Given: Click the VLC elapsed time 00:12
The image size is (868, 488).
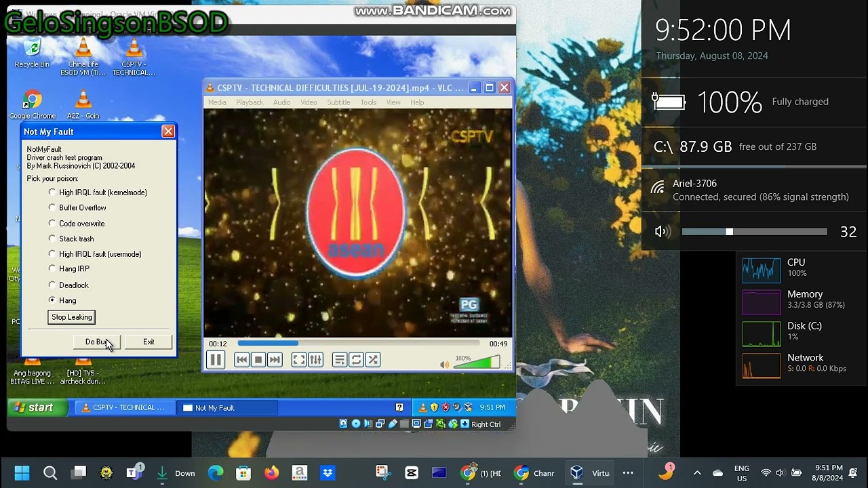Looking at the screenshot, I should pos(218,344).
